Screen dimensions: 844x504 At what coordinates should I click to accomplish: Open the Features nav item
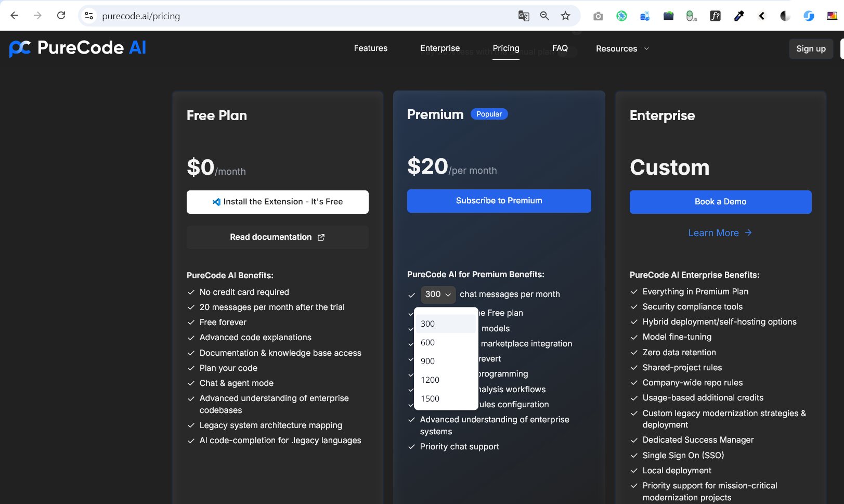371,48
